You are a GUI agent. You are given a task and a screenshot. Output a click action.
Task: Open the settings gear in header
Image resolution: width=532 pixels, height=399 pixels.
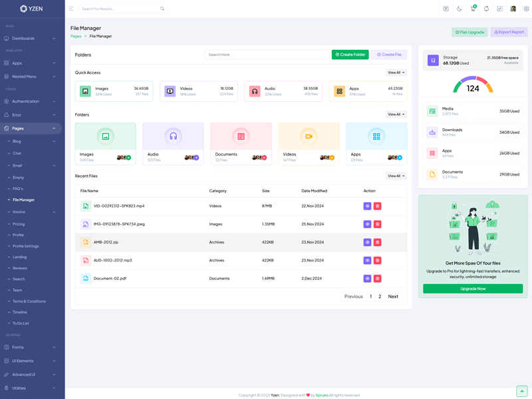click(526, 9)
